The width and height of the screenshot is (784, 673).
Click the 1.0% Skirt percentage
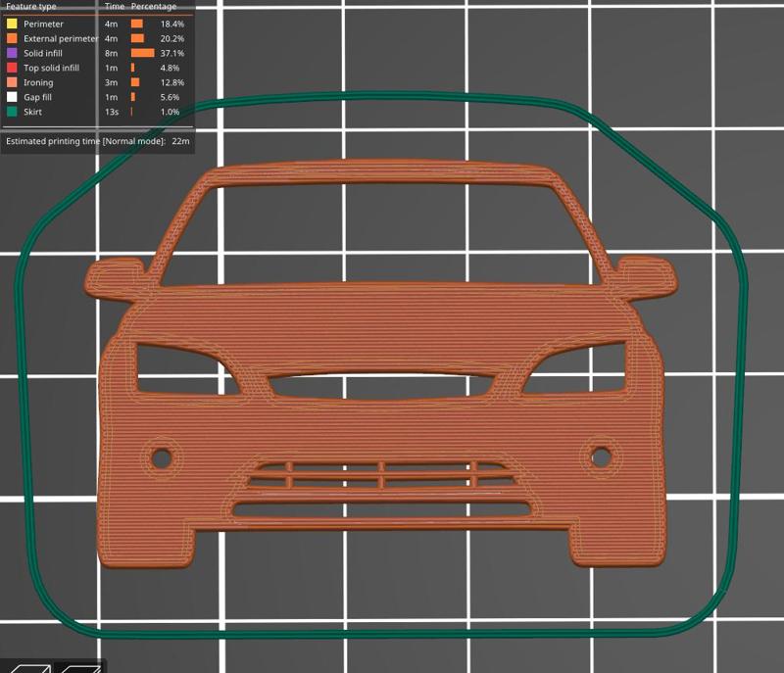pos(170,112)
